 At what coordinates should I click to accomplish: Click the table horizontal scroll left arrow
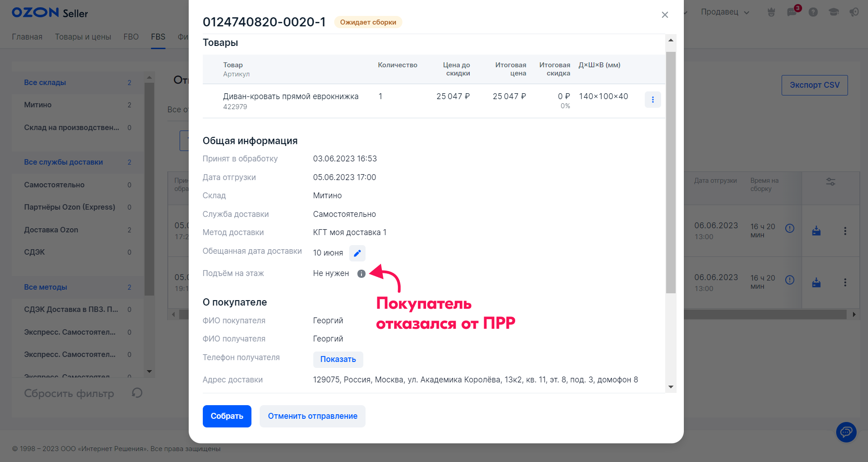coord(173,314)
